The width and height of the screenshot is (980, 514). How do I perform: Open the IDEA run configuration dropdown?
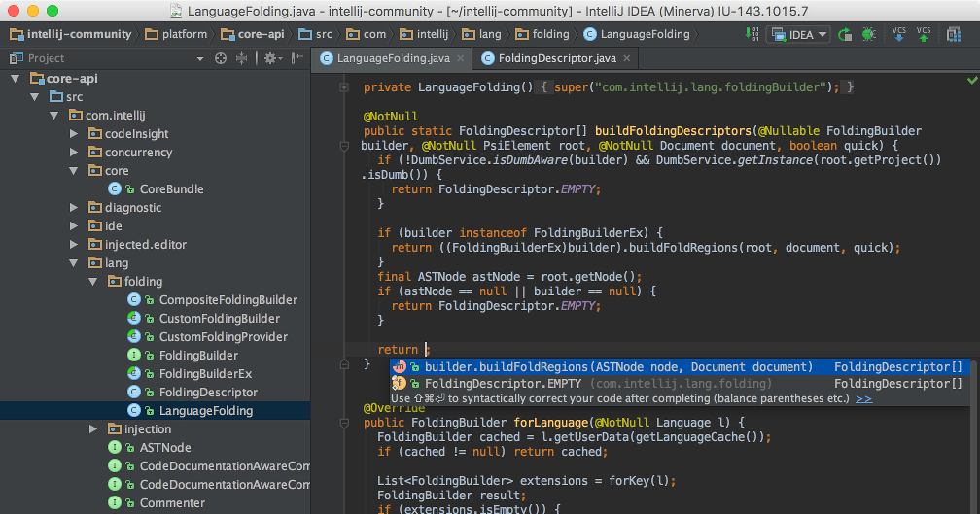[x=798, y=34]
